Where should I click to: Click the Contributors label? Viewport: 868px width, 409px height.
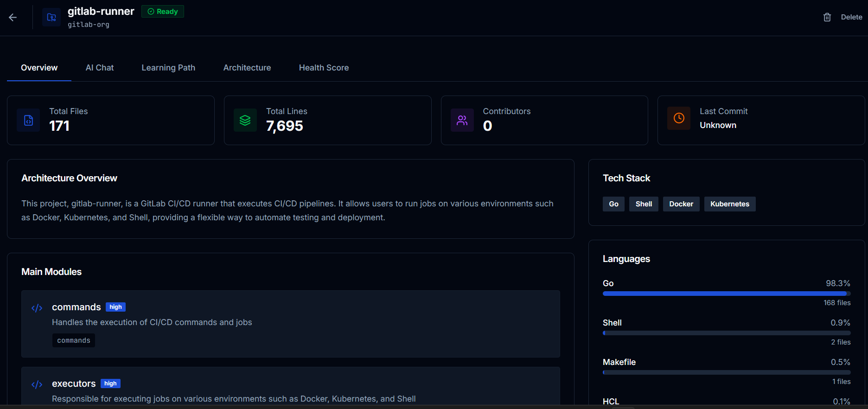coord(507,111)
